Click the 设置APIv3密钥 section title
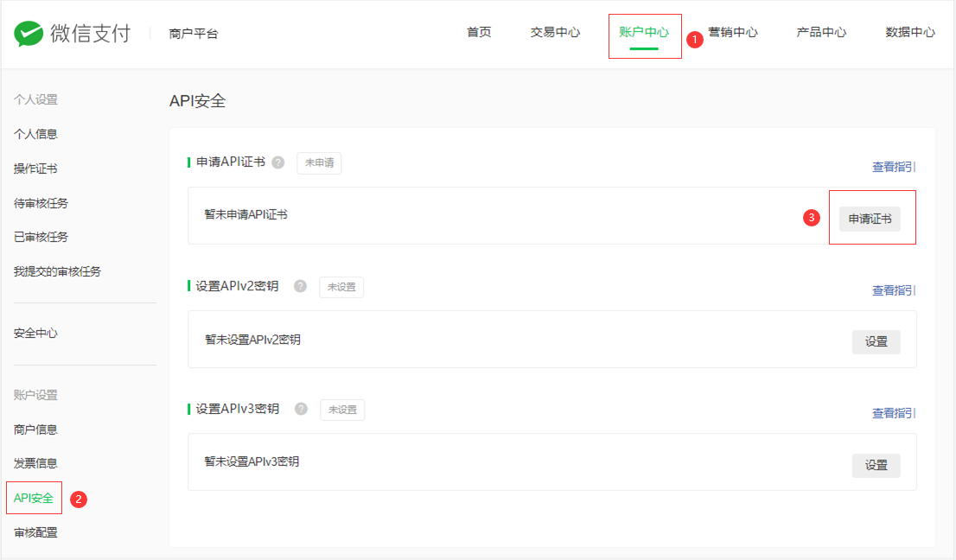This screenshot has height=560, width=956. pyautogui.click(x=237, y=408)
